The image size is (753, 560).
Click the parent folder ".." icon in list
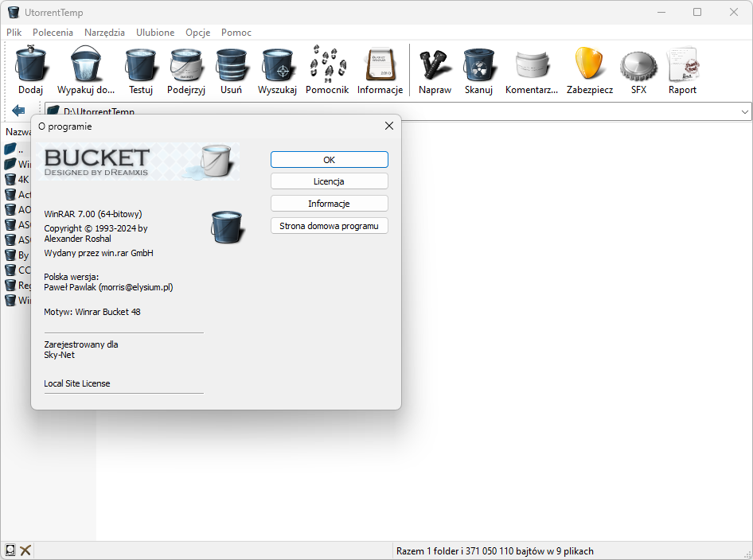click(x=10, y=150)
